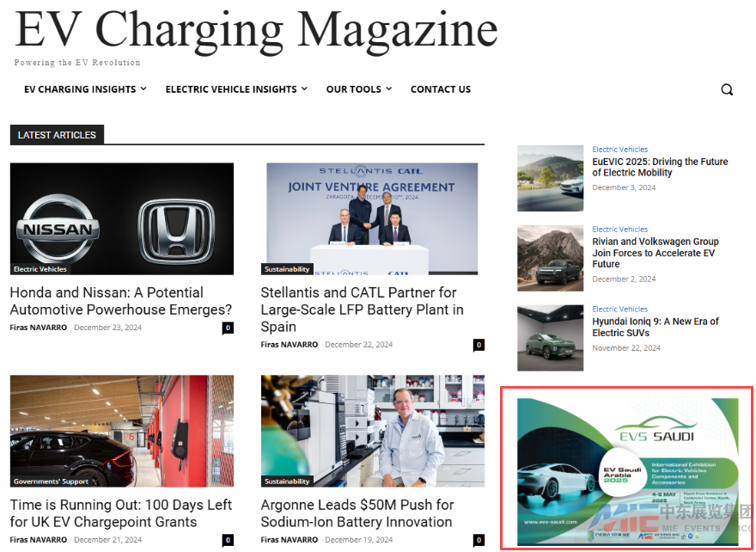Select the Latest Articles tab label

[x=57, y=135]
